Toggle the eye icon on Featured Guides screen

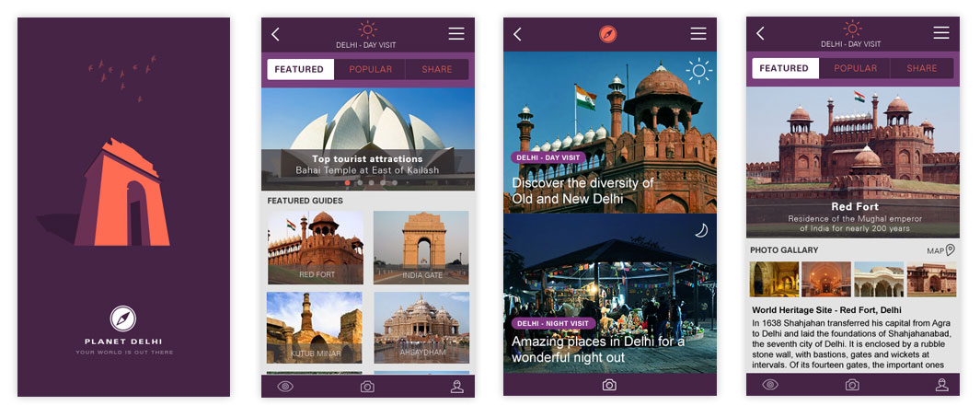click(x=285, y=386)
